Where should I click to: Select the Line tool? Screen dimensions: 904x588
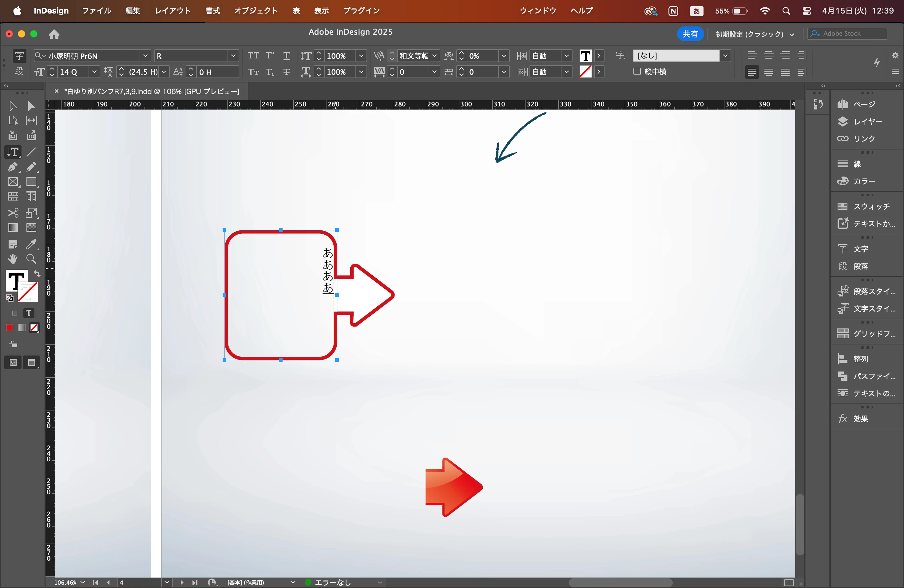(x=31, y=152)
